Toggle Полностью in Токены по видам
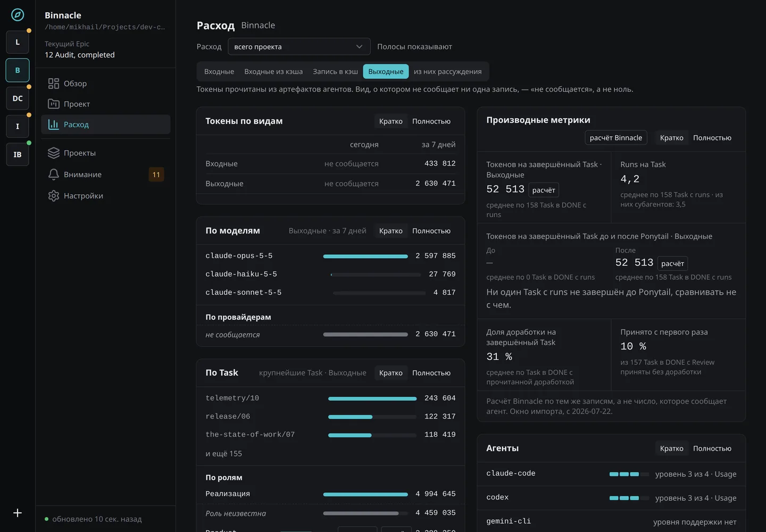Viewport: 766px width, 532px height. (x=431, y=121)
